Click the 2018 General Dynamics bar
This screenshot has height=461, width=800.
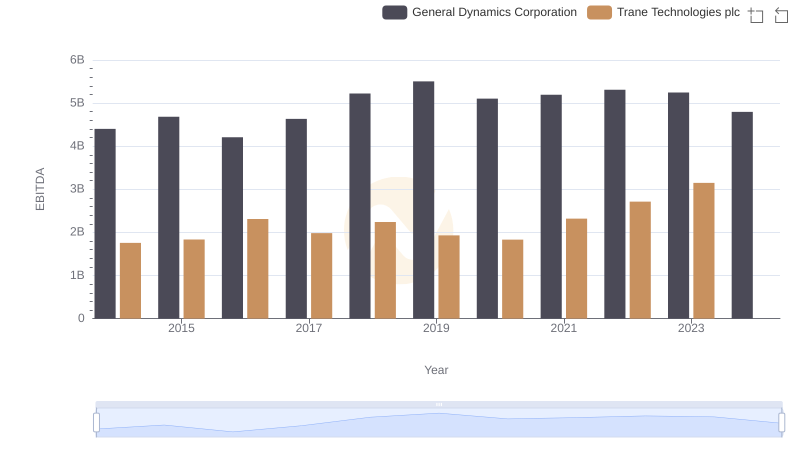click(360, 206)
